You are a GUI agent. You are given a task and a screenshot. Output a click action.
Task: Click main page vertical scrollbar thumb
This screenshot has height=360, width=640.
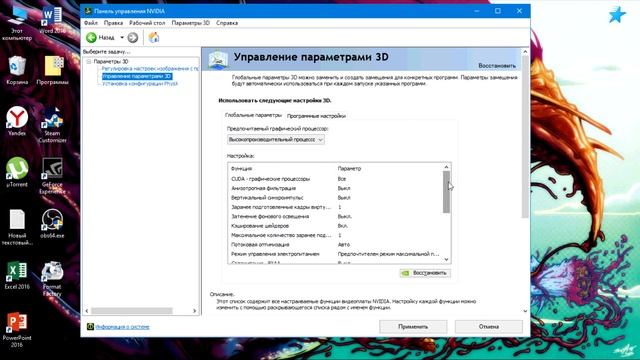pos(525,137)
